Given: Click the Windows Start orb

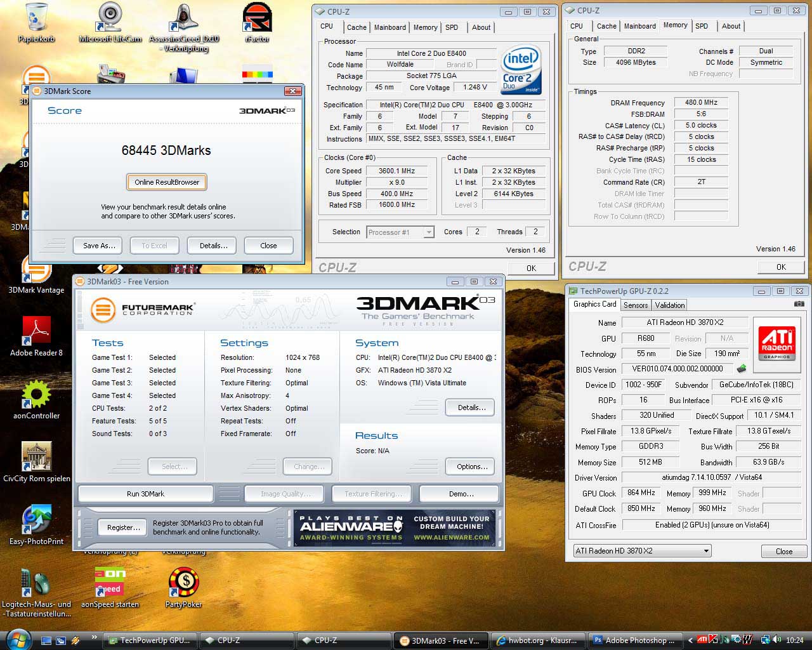Looking at the screenshot, I should click(x=17, y=640).
